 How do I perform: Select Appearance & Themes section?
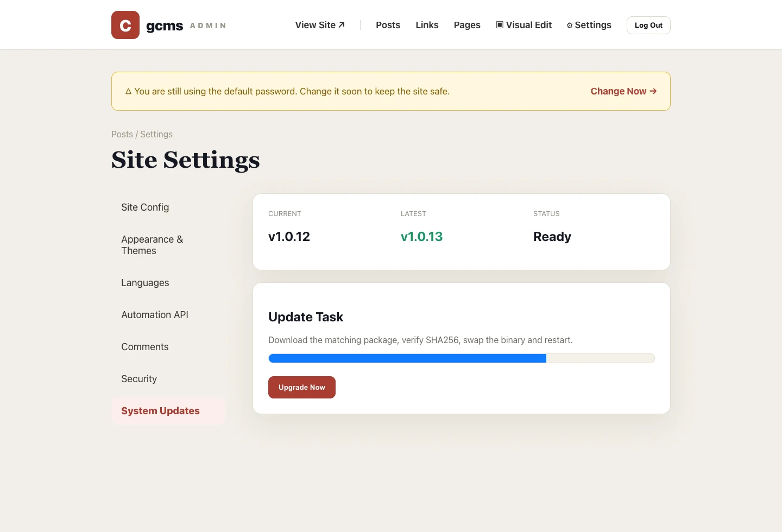point(168,245)
